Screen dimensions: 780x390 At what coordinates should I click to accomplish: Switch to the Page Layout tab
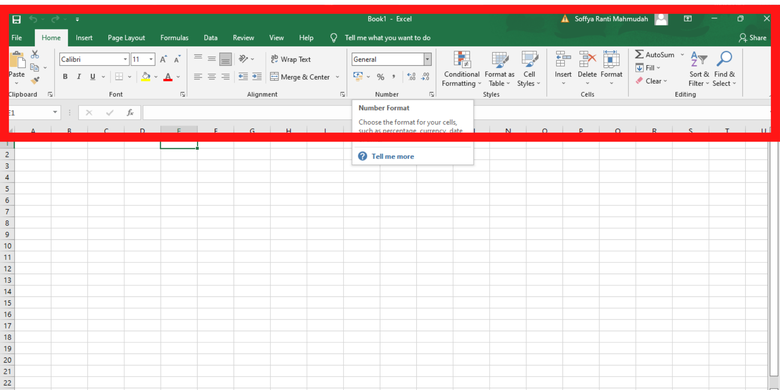pyautogui.click(x=126, y=38)
